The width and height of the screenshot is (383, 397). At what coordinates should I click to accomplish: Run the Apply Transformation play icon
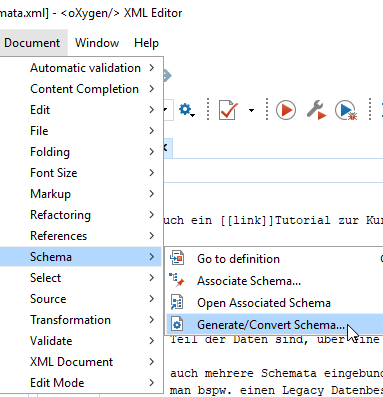pyautogui.click(x=286, y=110)
